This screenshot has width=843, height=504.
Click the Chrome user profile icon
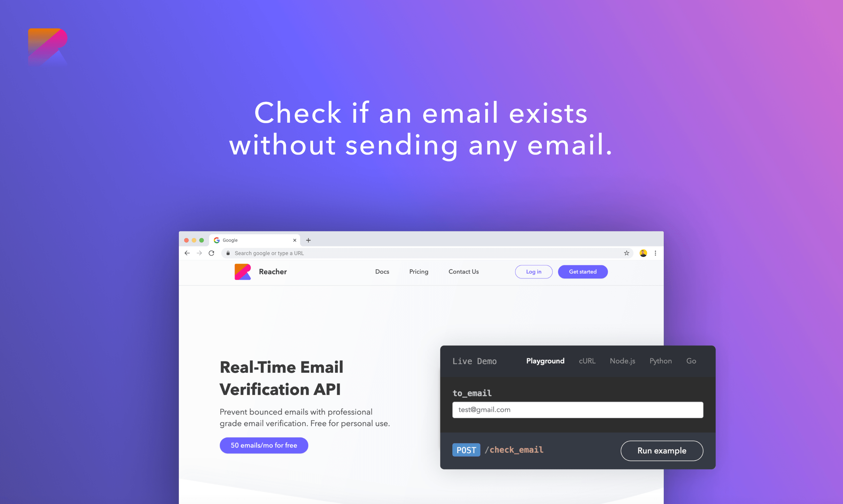[644, 253]
